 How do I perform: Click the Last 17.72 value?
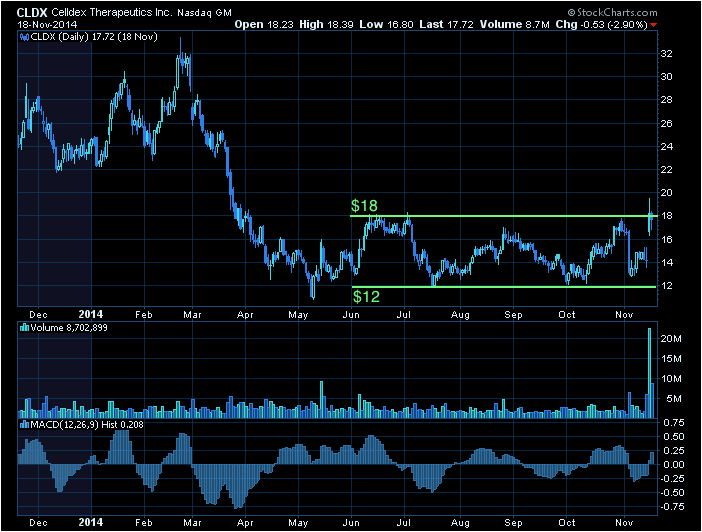pyautogui.click(x=446, y=25)
